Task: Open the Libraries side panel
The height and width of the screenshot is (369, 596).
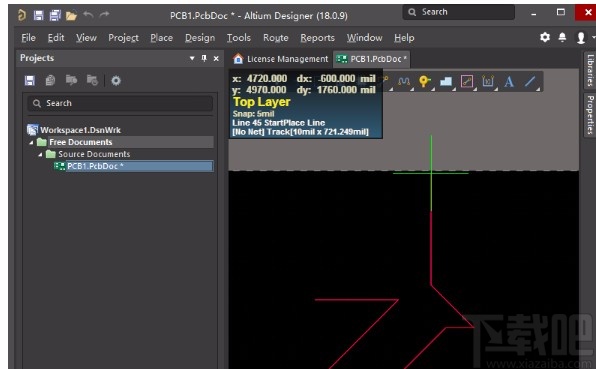Action: (590, 70)
